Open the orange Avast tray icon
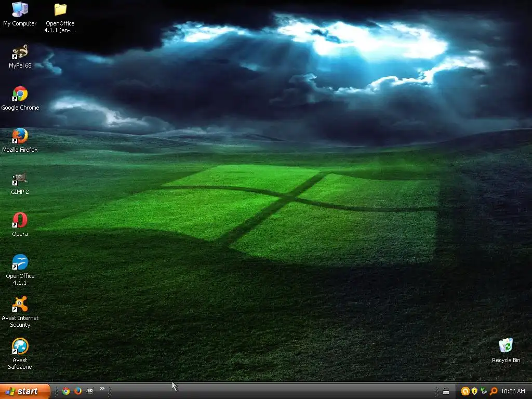Image resolution: width=532 pixels, height=399 pixels. (465, 391)
